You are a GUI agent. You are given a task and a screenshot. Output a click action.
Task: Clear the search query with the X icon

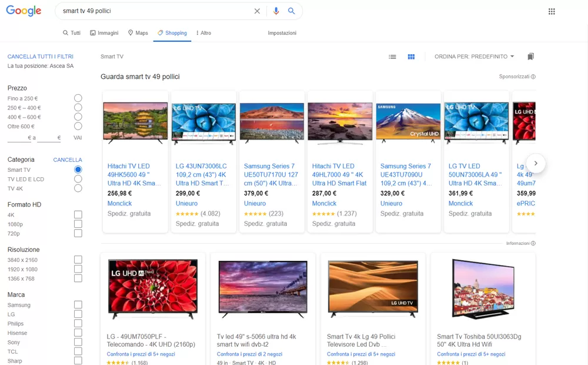click(257, 11)
